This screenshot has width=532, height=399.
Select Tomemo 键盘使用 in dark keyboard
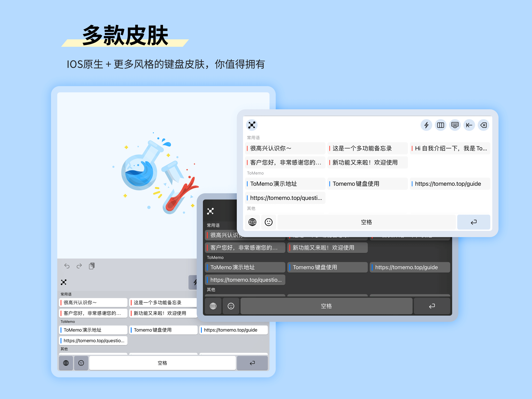[327, 267]
